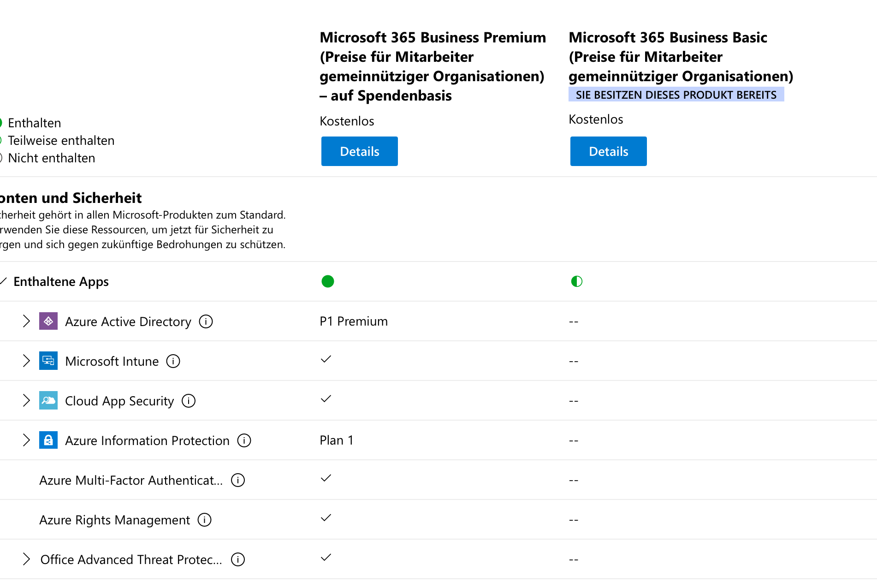The width and height of the screenshot is (877, 588).
Task: Expand the Cloud App Security row
Action: click(x=26, y=400)
